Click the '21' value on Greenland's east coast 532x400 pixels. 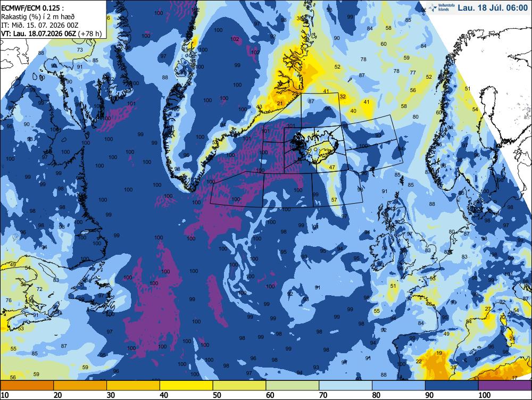(x=280, y=103)
